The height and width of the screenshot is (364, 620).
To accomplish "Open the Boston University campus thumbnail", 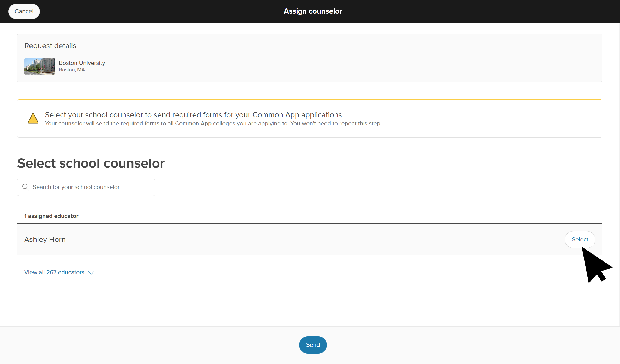I will tap(40, 66).
